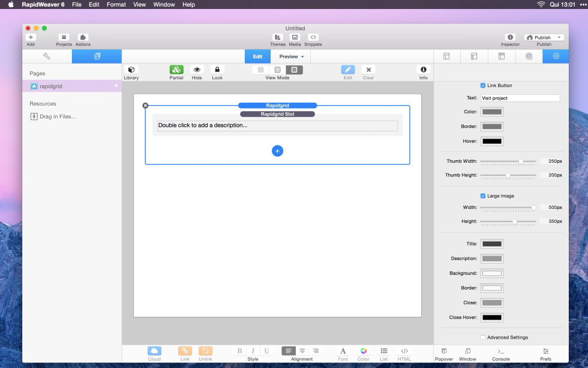Select the Rapidgrid Slot label
Viewport: 588px width, 368px height.
(x=277, y=114)
